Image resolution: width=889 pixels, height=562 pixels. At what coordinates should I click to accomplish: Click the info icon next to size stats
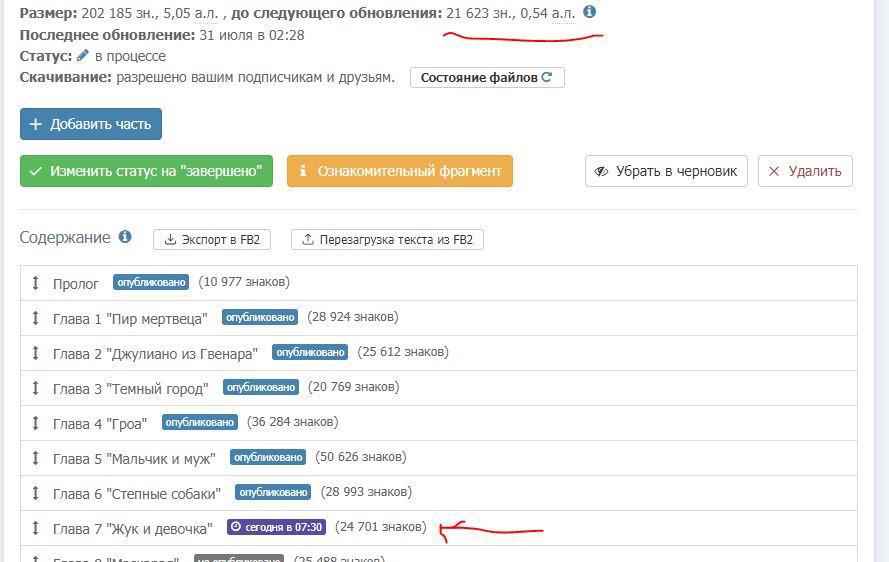(x=589, y=12)
